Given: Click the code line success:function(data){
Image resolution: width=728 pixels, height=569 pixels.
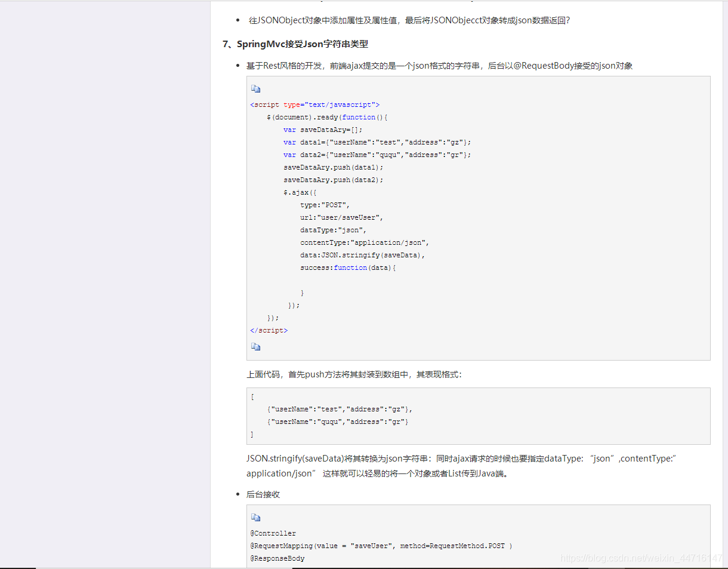Looking at the screenshot, I should pos(348,267).
